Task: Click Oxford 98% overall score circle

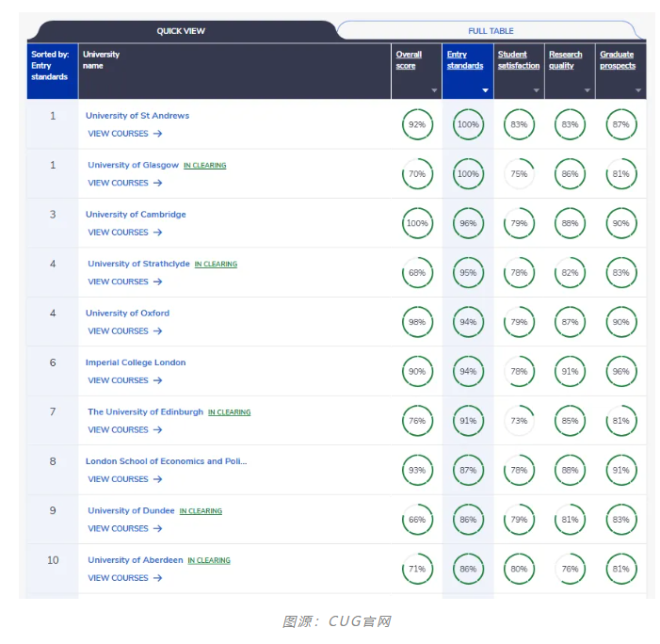Action: pyautogui.click(x=417, y=322)
